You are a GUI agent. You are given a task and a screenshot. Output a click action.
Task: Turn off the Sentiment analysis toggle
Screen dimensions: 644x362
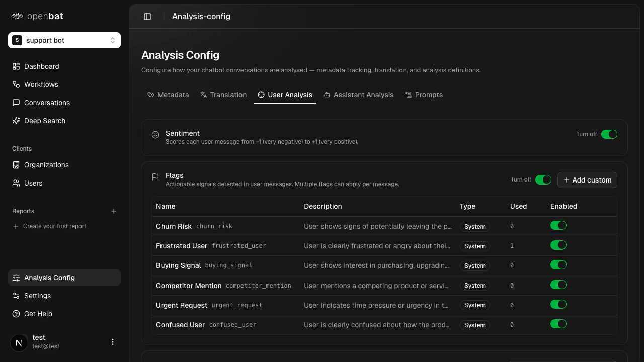609,134
